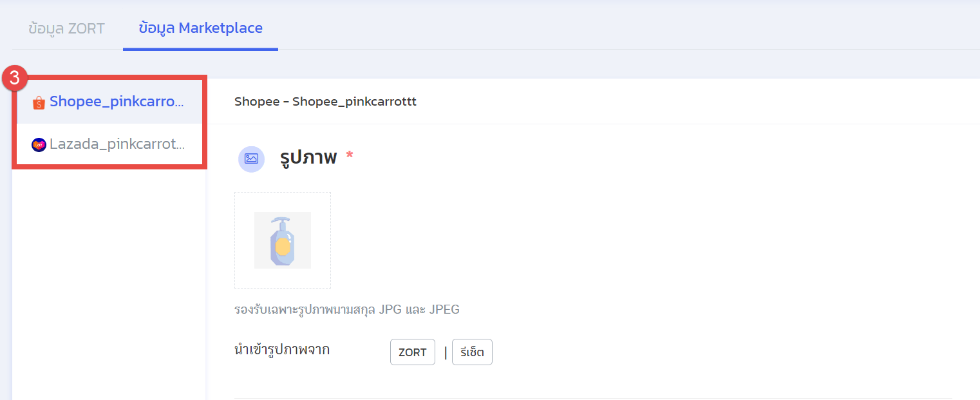Click the Lazada heart logo icon

tap(39, 145)
